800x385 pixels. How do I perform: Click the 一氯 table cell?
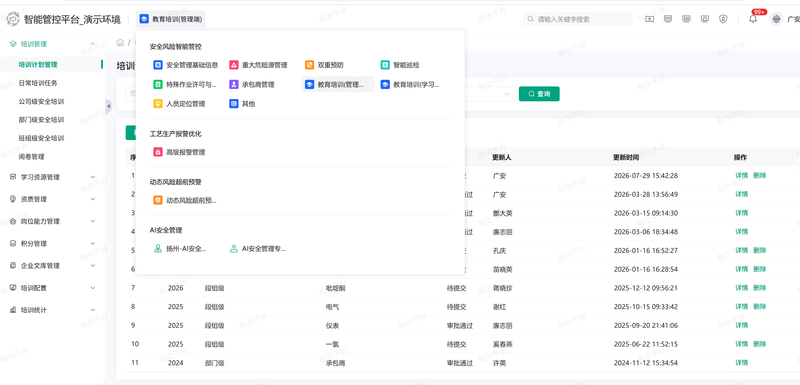332,344
